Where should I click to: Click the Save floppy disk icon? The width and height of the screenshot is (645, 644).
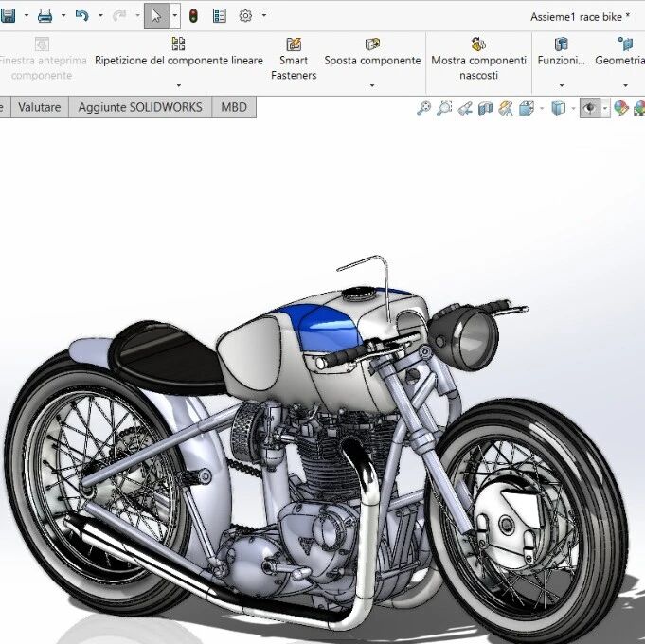7,16
